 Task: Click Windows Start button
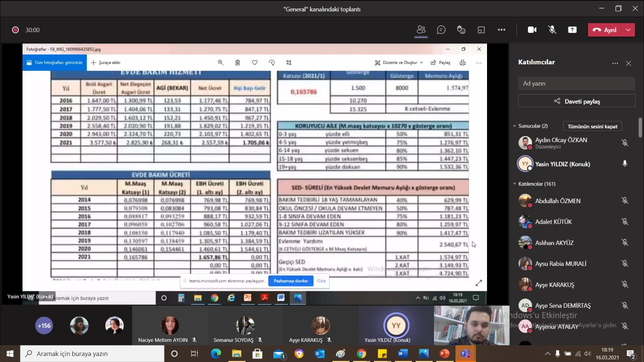point(10,354)
